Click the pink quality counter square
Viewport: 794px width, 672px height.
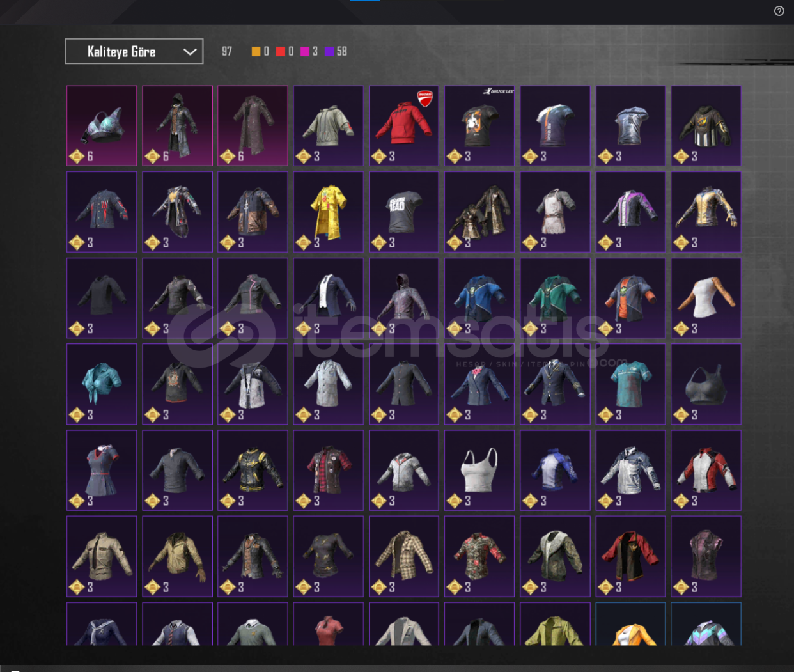(x=305, y=51)
